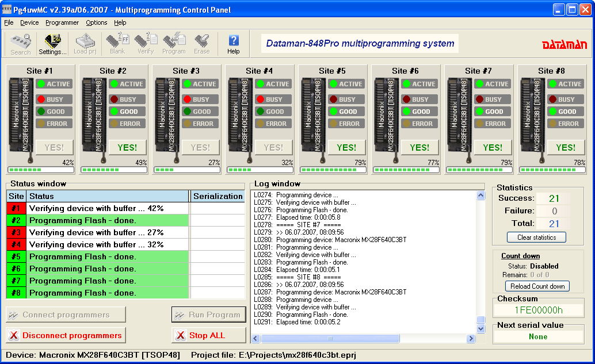Click Reload Count down button
Image resolution: width=595 pixels, height=364 pixels.
click(x=537, y=286)
